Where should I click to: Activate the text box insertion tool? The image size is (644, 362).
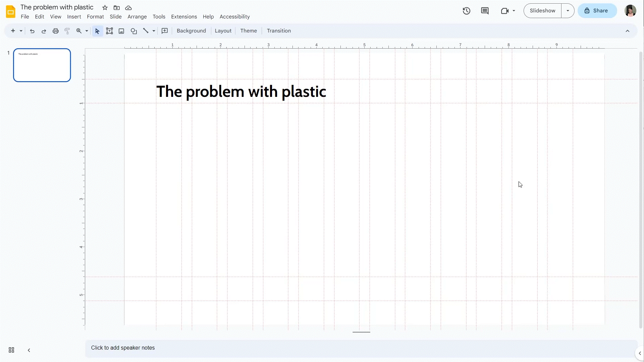click(109, 31)
